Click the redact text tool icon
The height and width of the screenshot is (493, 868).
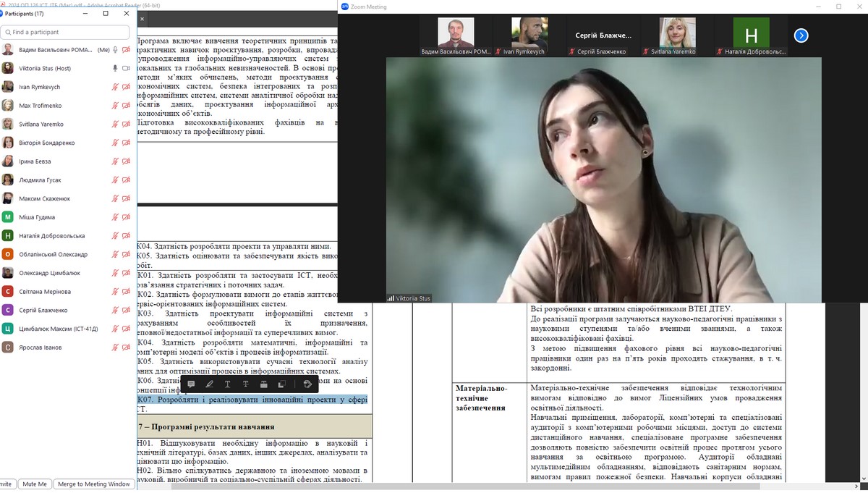pos(264,384)
